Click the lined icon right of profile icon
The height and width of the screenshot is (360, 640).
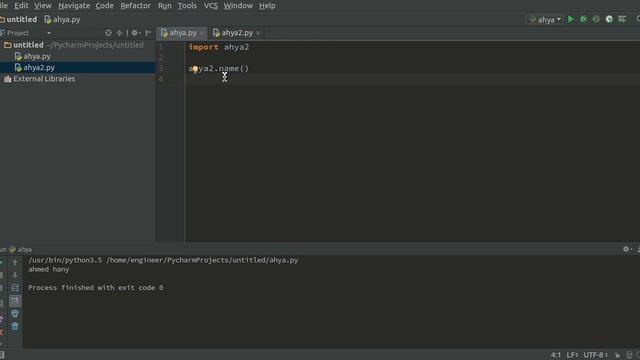coord(622,19)
